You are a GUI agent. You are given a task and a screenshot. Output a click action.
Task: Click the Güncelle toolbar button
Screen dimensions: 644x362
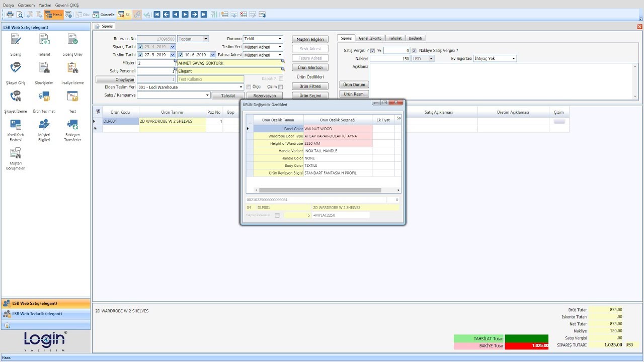(104, 15)
